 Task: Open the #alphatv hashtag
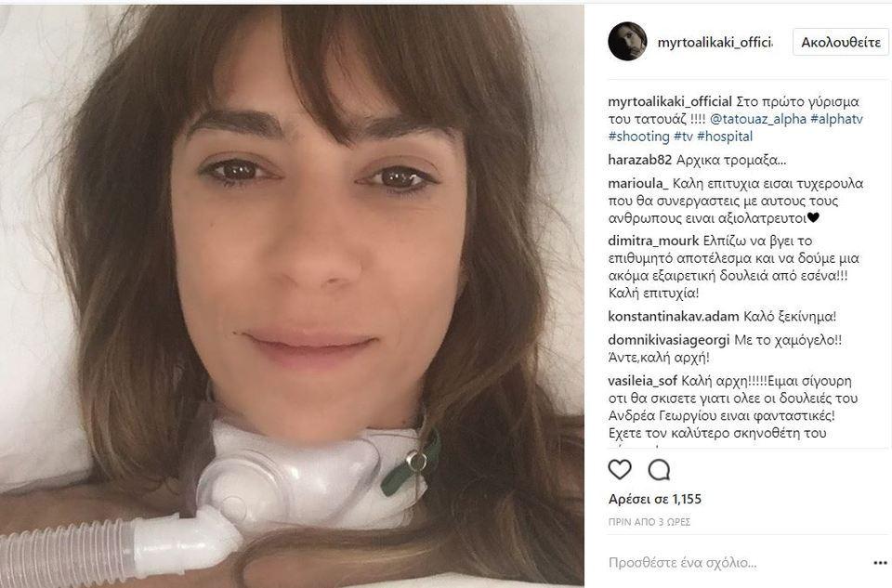[x=836, y=119]
